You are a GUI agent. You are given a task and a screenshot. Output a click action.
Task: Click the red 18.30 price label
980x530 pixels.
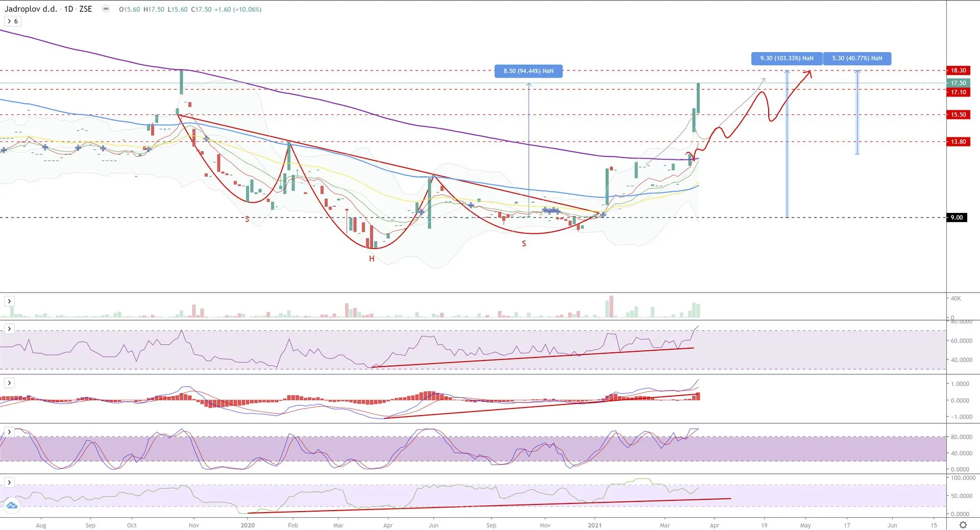point(958,70)
